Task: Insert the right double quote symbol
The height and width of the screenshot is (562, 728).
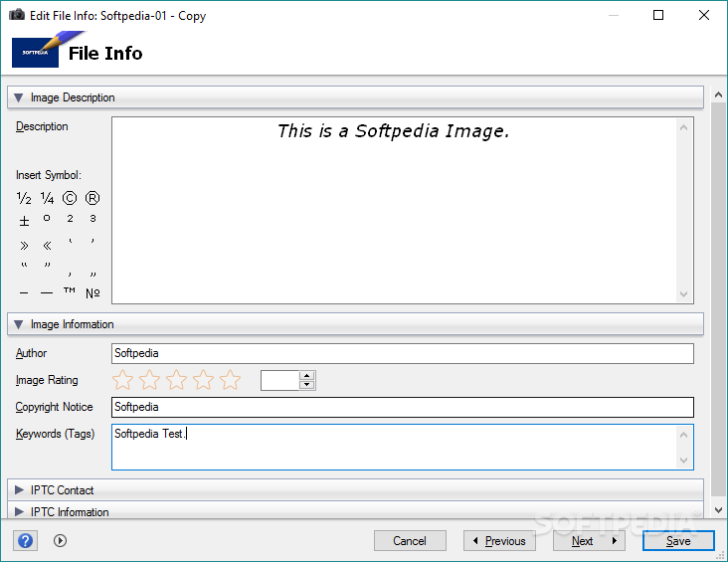Action: pos(47,266)
